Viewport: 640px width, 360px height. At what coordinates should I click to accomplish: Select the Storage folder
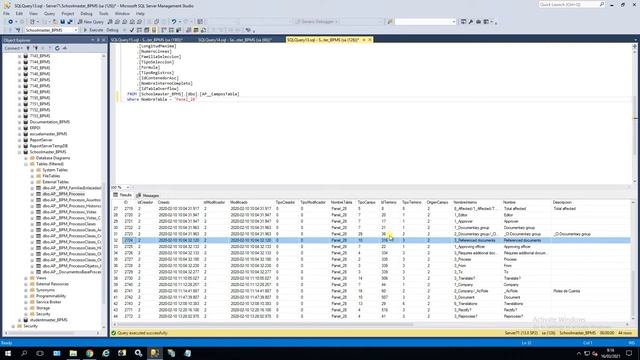point(43,308)
